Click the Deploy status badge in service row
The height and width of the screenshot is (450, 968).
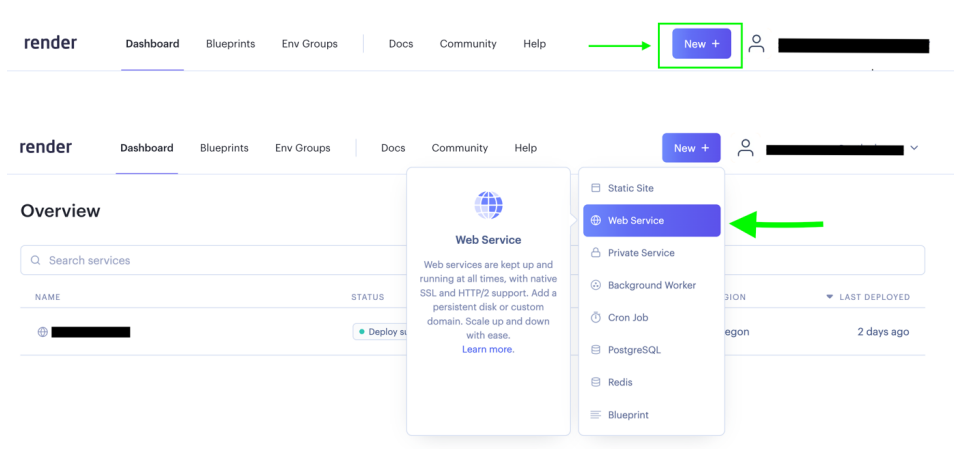pyautogui.click(x=380, y=332)
